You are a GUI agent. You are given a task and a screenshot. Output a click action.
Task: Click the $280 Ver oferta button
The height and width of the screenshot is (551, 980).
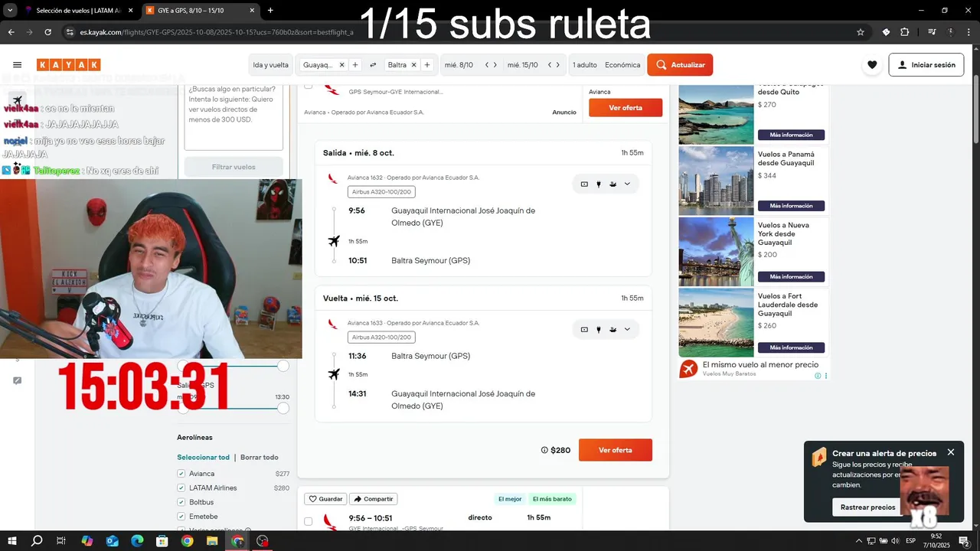point(616,450)
